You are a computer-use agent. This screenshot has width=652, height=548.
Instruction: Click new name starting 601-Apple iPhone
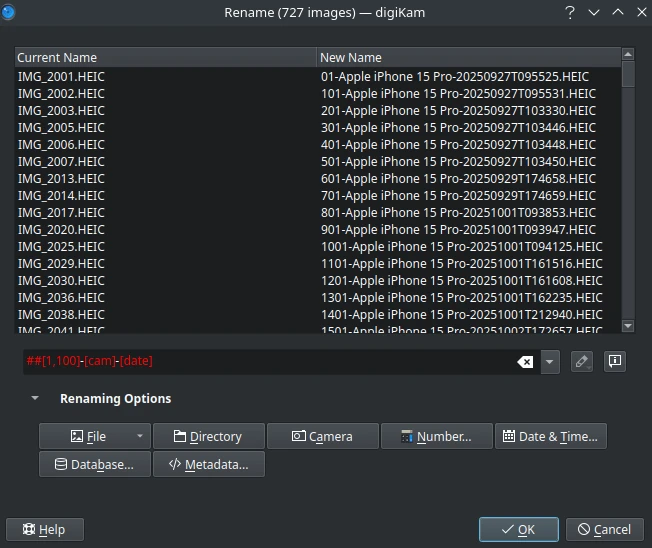pos(458,179)
